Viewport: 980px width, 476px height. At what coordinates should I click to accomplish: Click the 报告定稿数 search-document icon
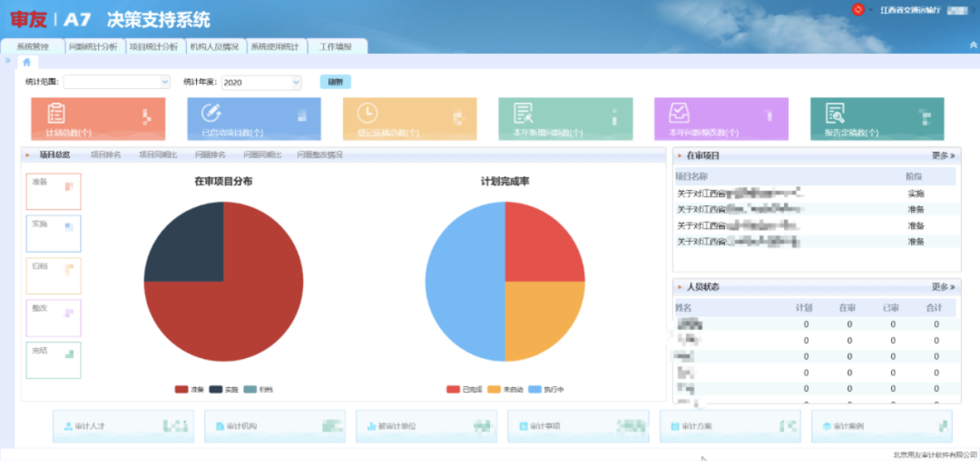835,113
